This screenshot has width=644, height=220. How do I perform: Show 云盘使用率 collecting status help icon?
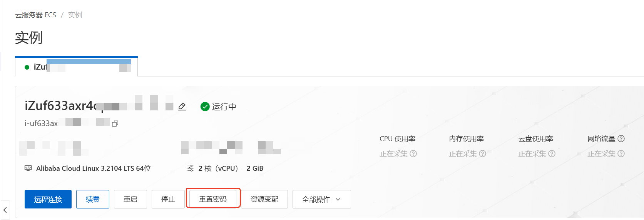point(552,154)
